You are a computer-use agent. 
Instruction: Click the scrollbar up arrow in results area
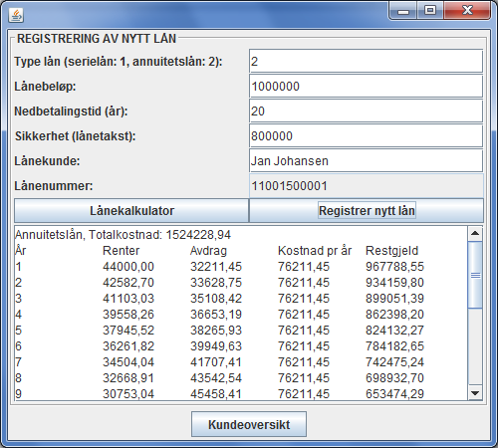point(475,234)
